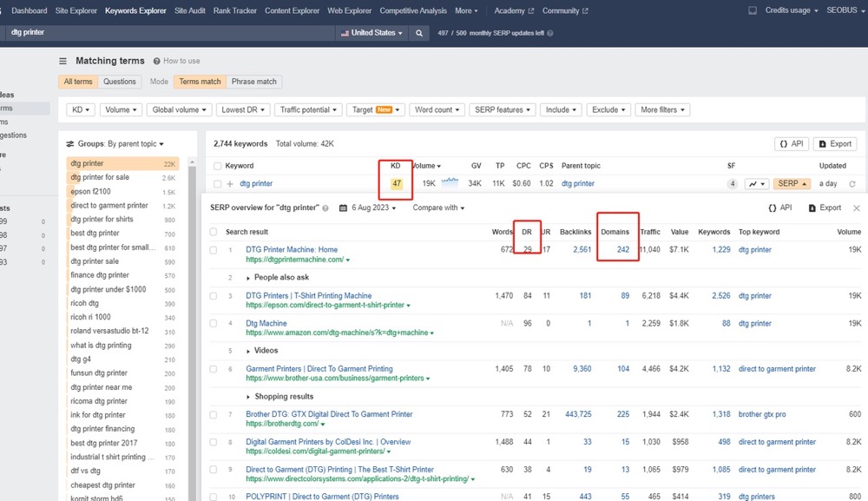Click the Groups settings icon
This screenshot has width=868, height=501.
[x=70, y=144]
